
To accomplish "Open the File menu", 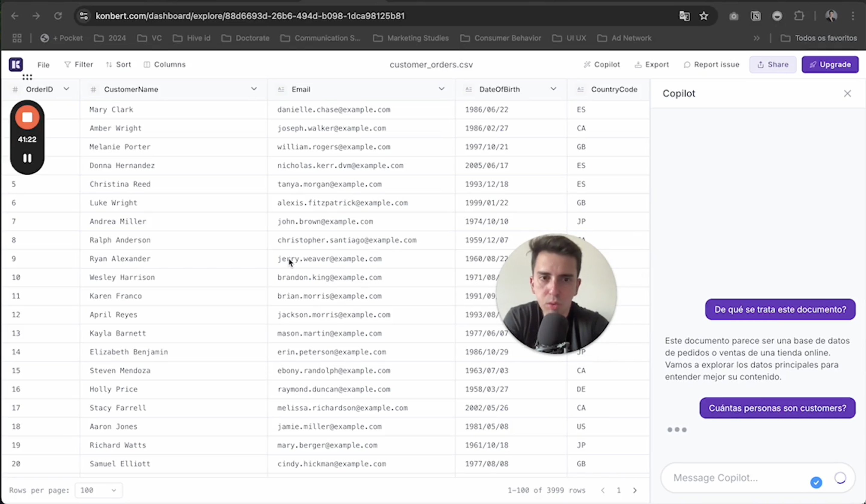I will pyautogui.click(x=43, y=65).
